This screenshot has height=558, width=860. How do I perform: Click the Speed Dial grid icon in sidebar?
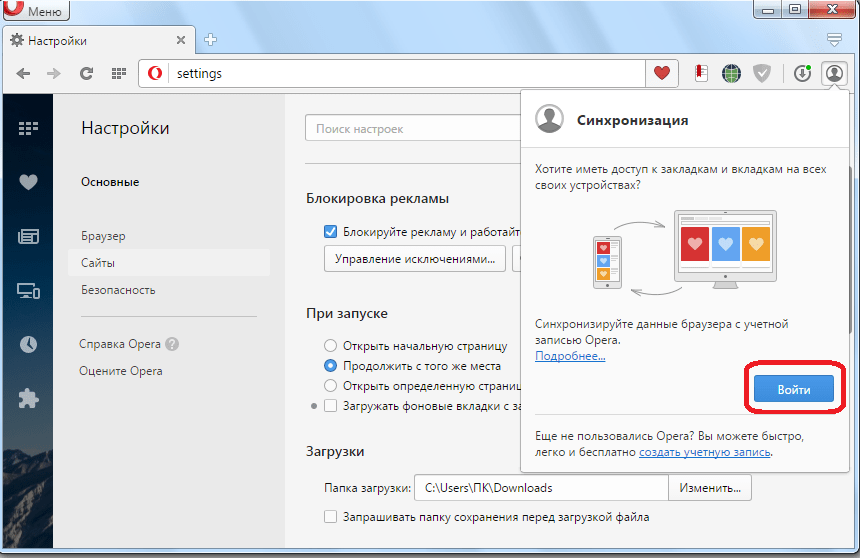(28, 128)
